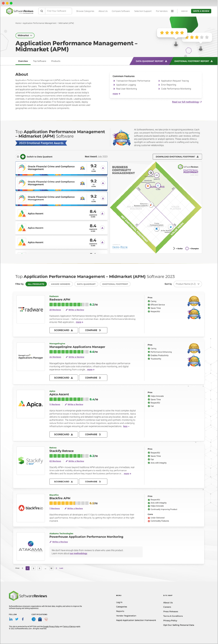Click ManageEngine's Gold Medal award badge
218x644 pixels.
tap(194, 349)
